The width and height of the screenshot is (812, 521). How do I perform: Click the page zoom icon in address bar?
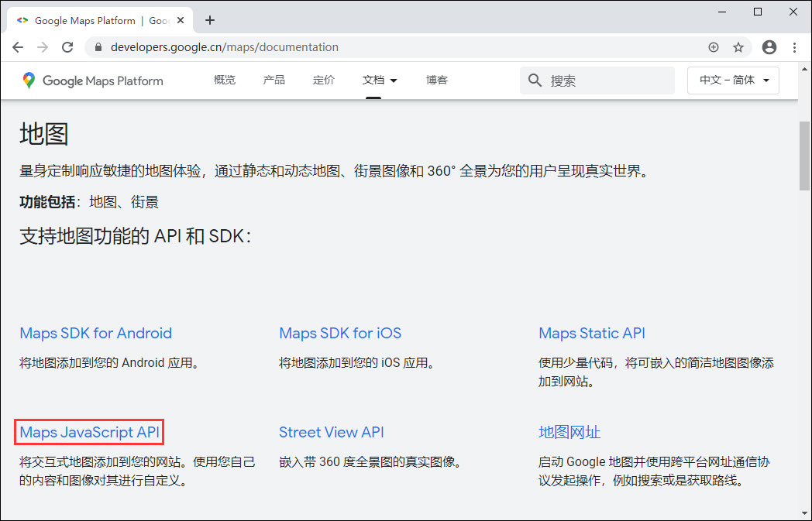[x=714, y=46]
